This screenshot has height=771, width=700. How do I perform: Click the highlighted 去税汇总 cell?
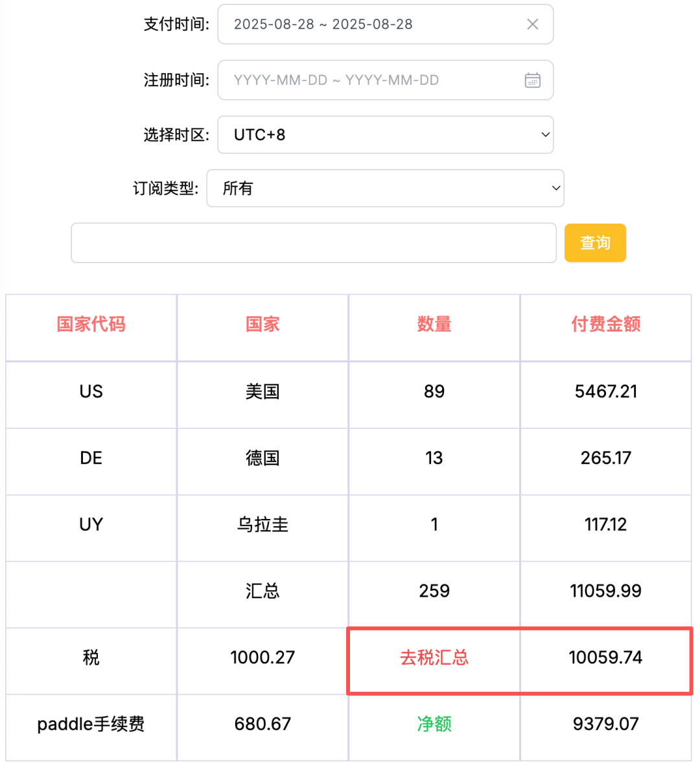pos(434,658)
